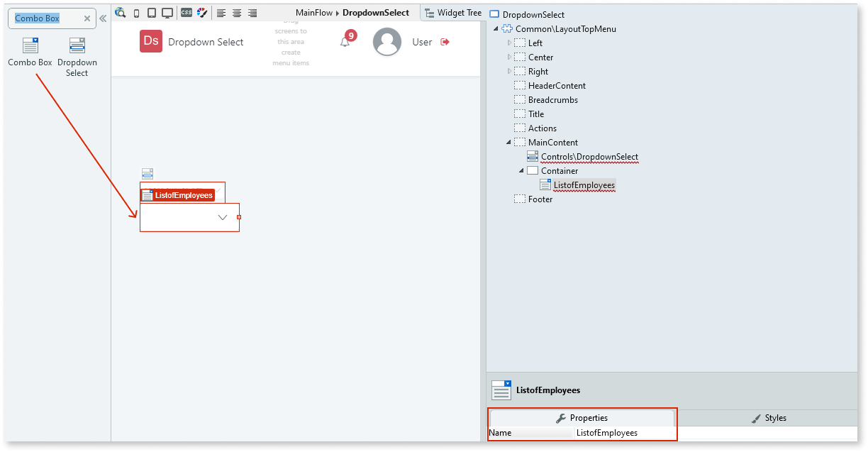Toggle left alignment
The height and width of the screenshot is (452, 868).
tap(221, 12)
